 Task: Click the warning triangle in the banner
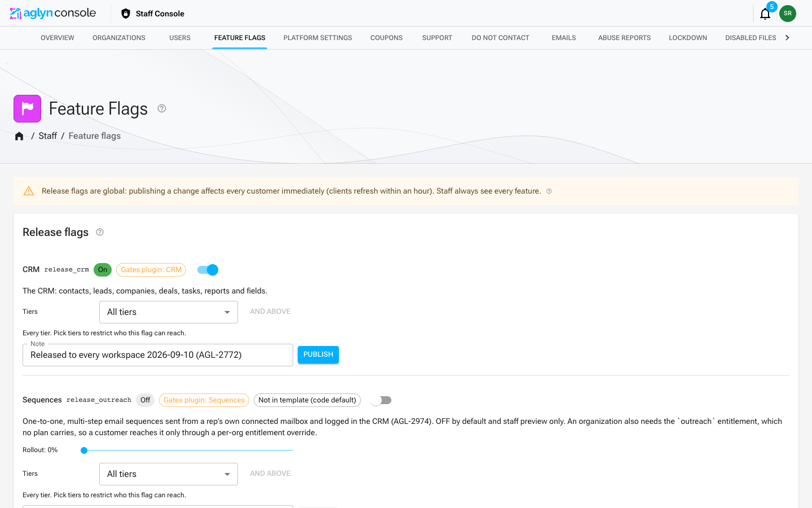coord(29,191)
